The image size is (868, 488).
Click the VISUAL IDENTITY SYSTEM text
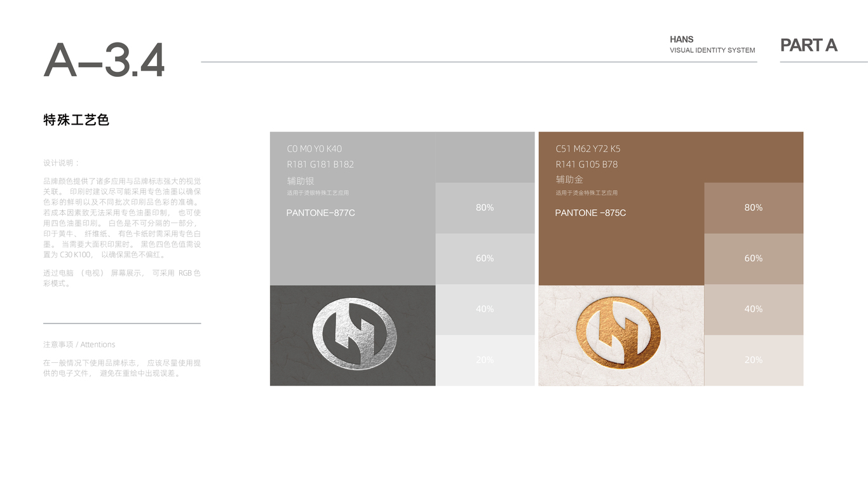[x=712, y=50]
